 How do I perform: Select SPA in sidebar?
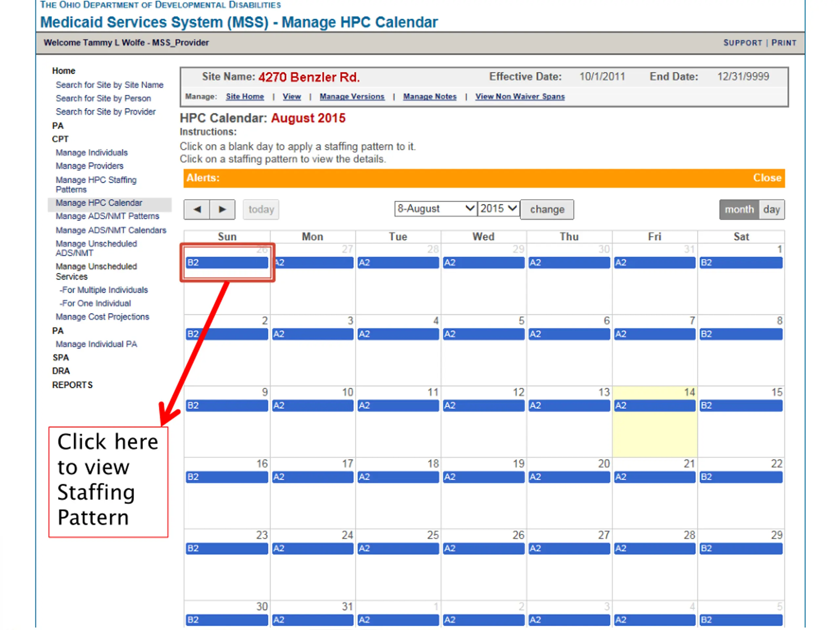[x=61, y=358]
